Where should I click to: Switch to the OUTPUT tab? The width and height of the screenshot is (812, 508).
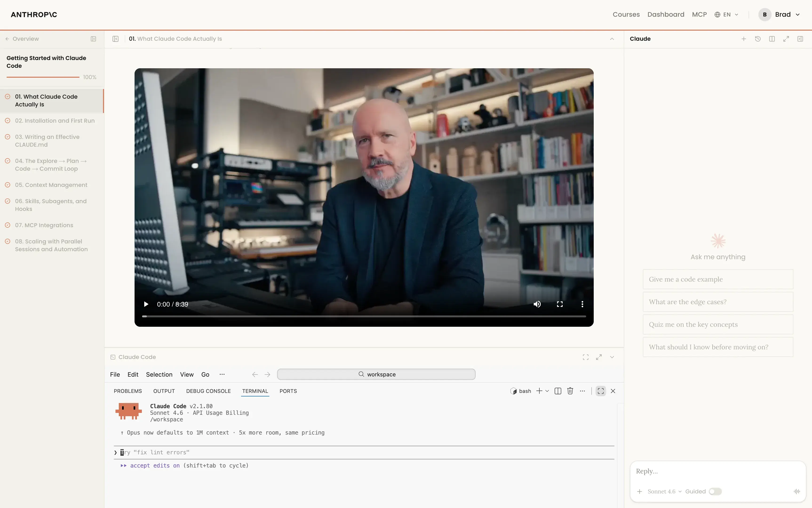coord(164,391)
